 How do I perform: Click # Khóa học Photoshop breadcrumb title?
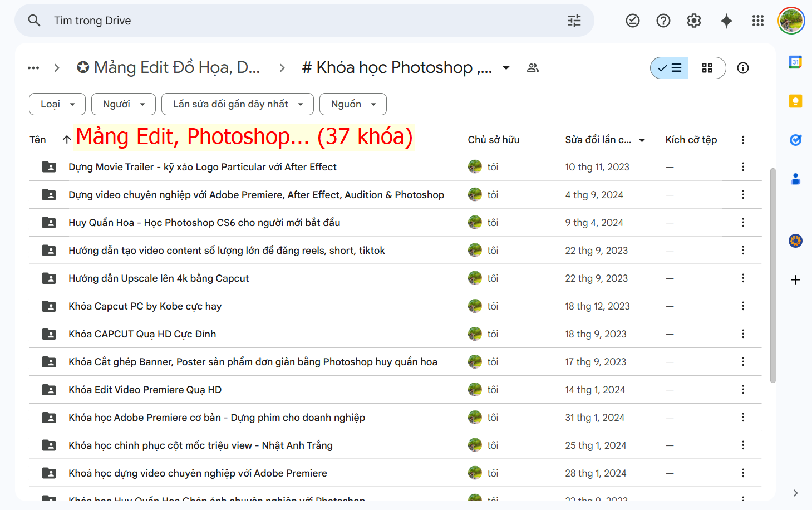tap(397, 67)
